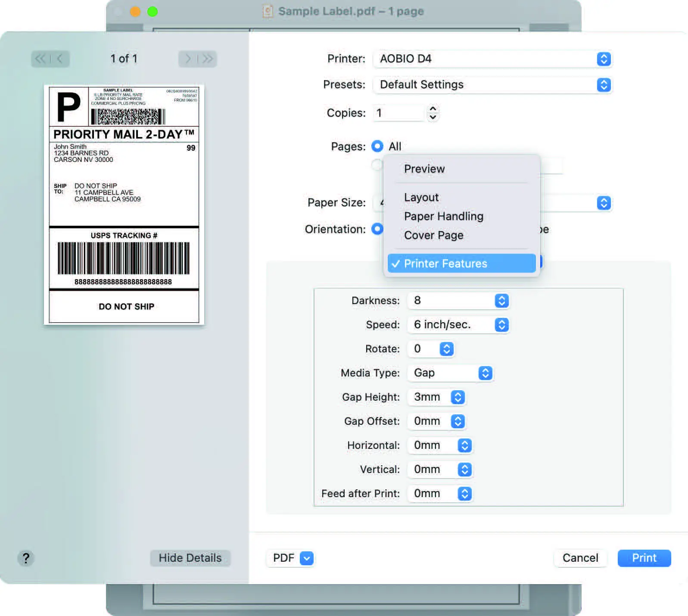
Task: Click the "Speed:" label
Action: pyautogui.click(x=383, y=325)
